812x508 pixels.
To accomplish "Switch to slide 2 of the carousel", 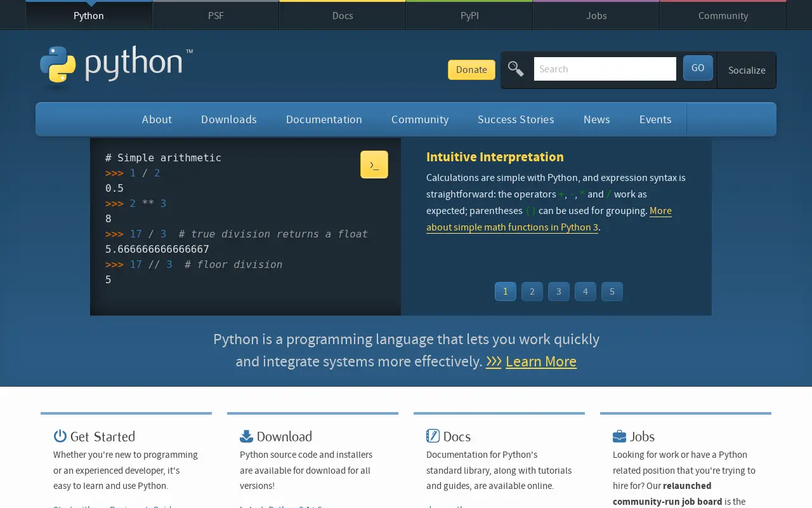I will click(532, 291).
